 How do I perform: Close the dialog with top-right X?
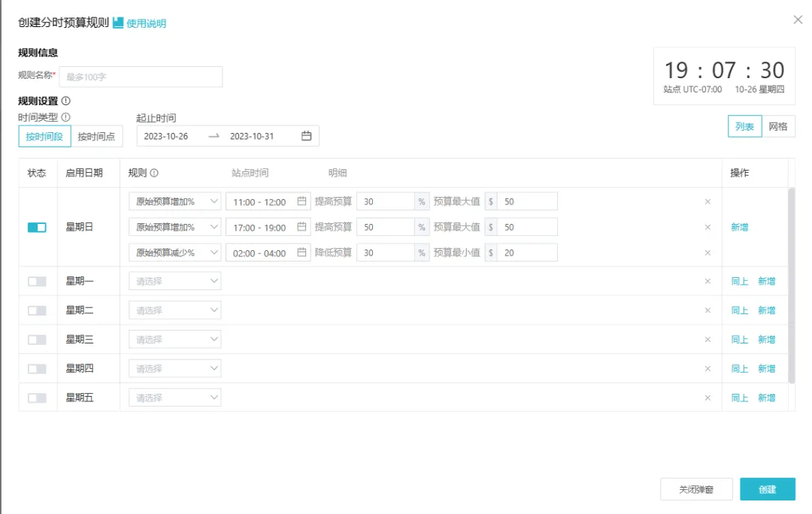(798, 20)
